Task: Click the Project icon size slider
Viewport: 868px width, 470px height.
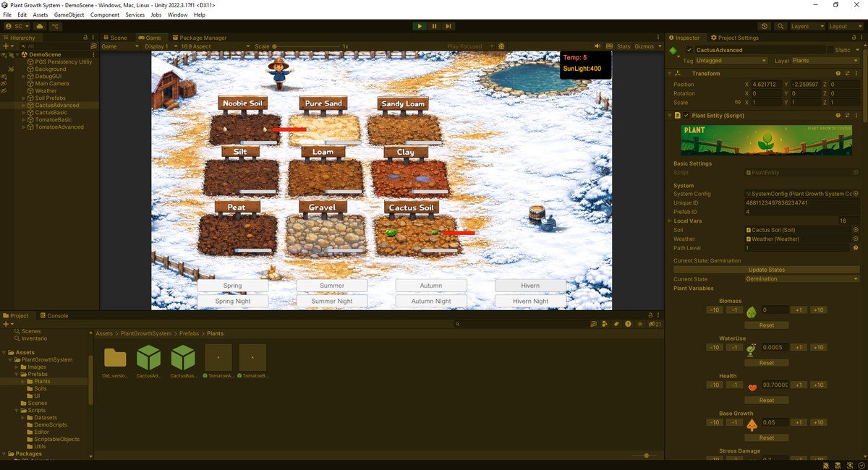Action: click(645, 456)
